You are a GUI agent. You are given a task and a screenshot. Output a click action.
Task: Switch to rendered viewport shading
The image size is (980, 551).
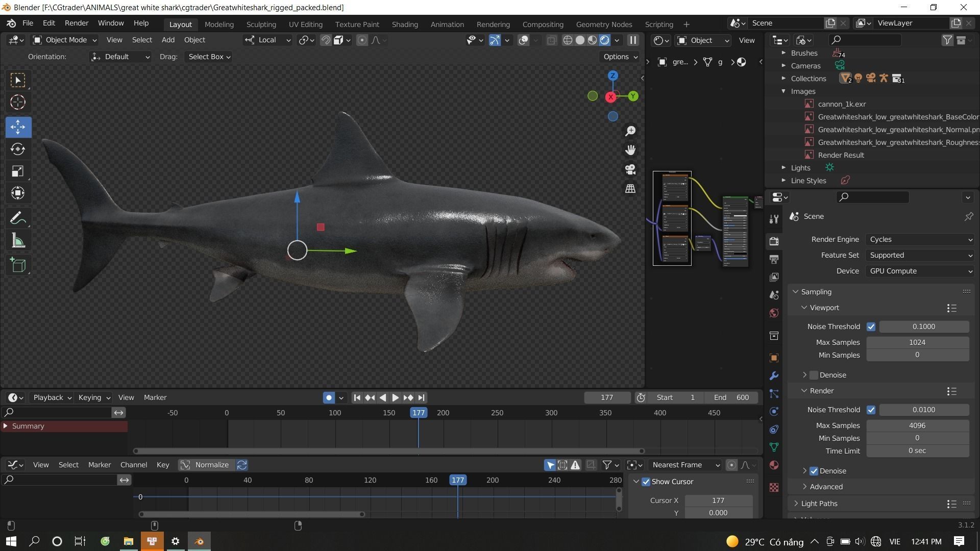(604, 40)
